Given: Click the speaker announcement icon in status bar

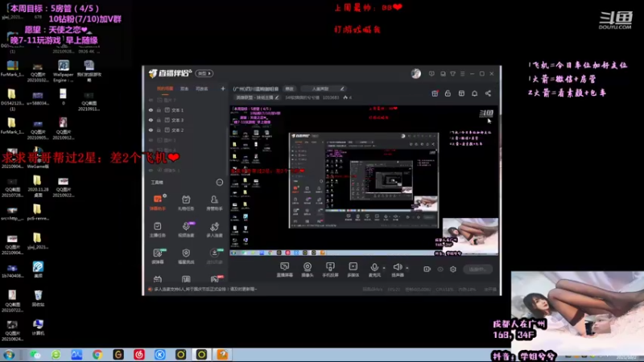Looking at the screenshot, I should click(x=150, y=290).
